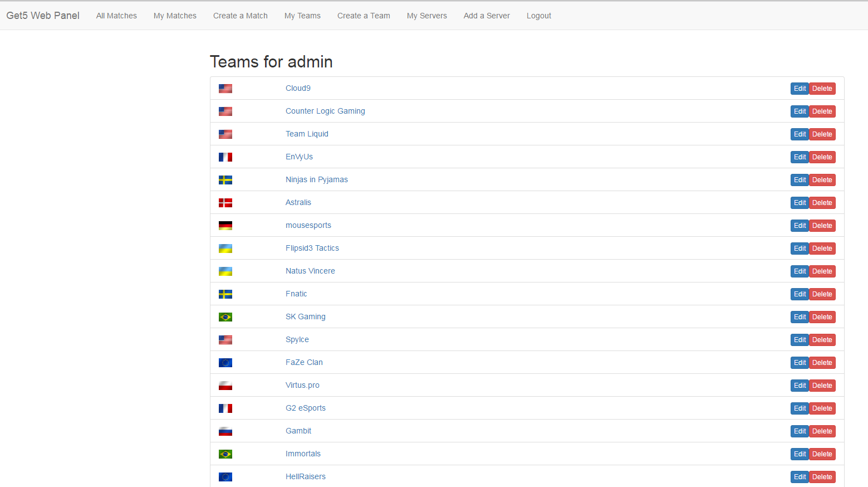
Task: Click the French flag beside G2 eSports
Action: tap(225, 408)
